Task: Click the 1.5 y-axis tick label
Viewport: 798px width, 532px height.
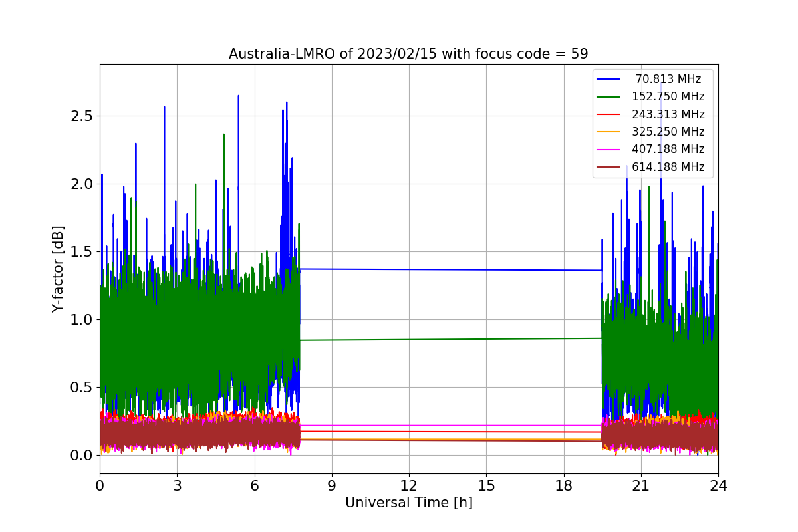Action: 82,251
